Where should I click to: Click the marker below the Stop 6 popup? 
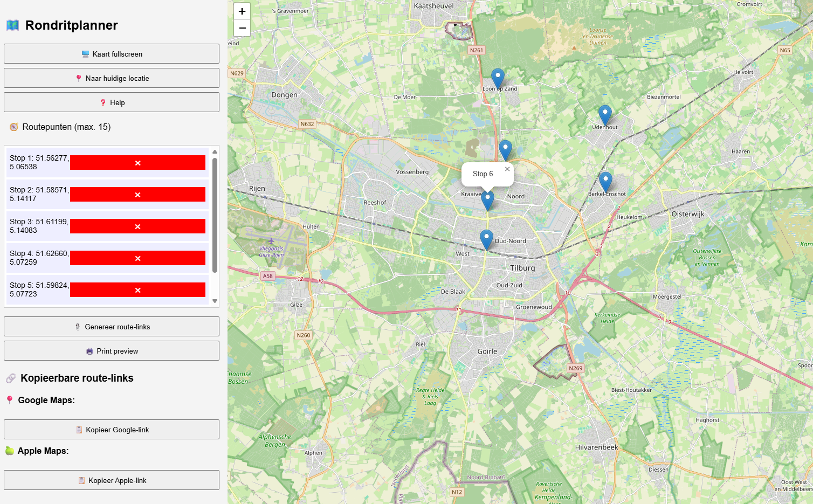(x=487, y=200)
